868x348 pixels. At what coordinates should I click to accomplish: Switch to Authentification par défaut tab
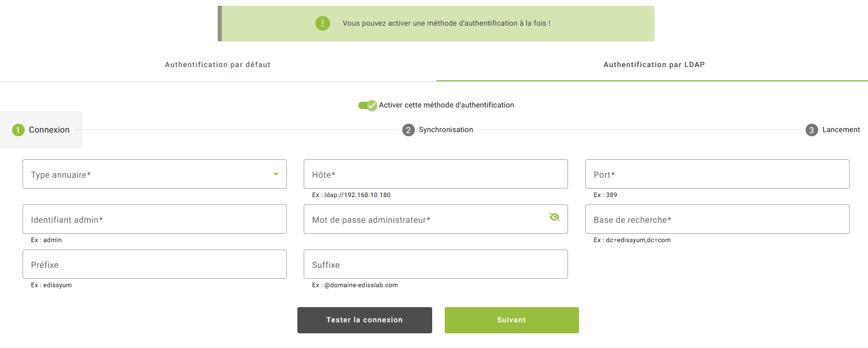218,65
